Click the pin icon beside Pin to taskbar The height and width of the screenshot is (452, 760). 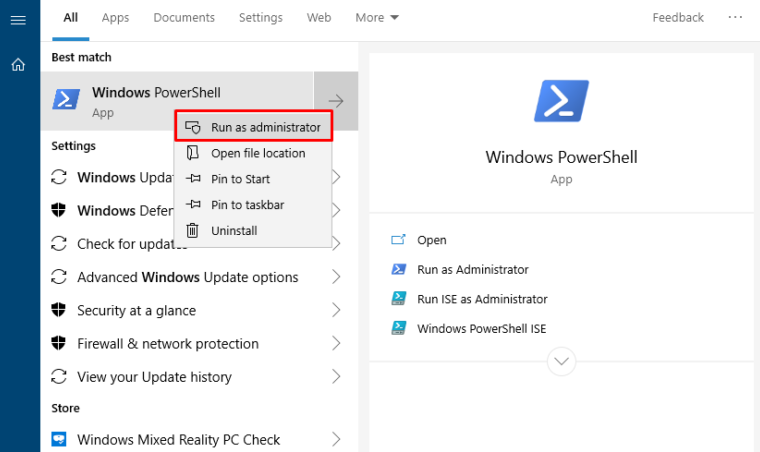tap(193, 204)
